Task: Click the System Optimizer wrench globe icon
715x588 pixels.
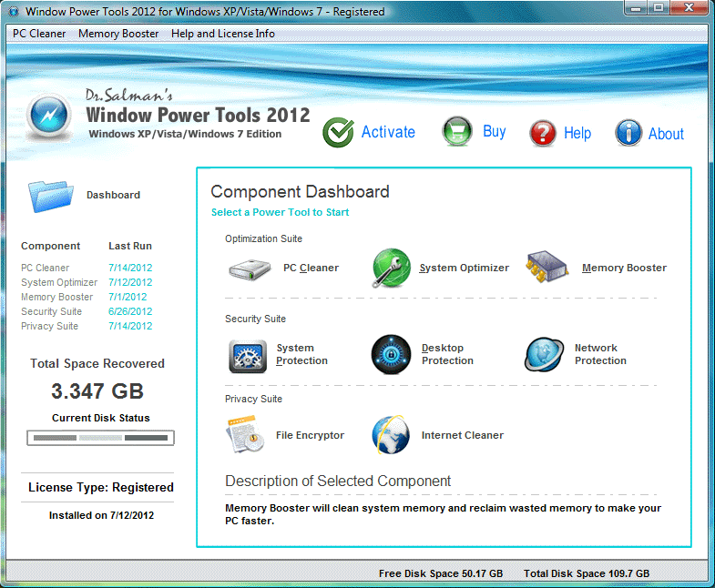Action: tap(391, 268)
